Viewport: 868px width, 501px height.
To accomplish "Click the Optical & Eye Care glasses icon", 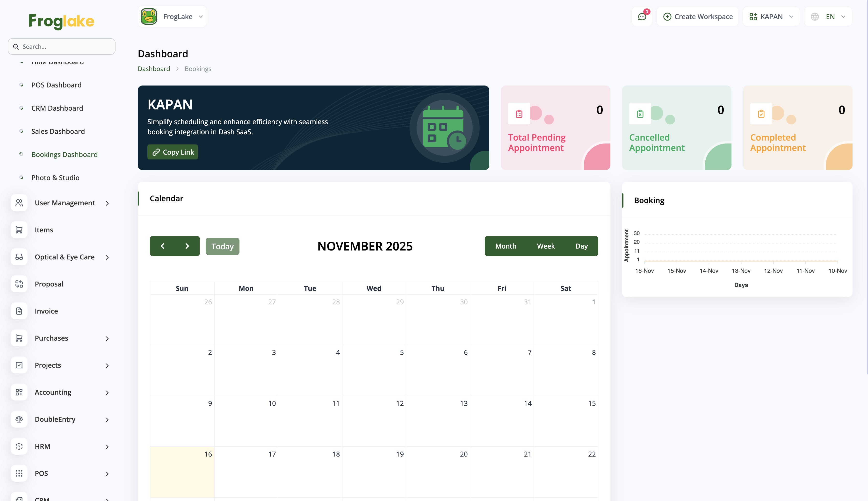I will [19, 257].
